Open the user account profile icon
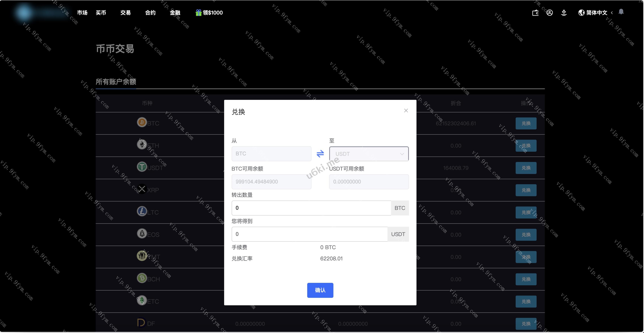This screenshot has width=644, height=333. (549, 13)
